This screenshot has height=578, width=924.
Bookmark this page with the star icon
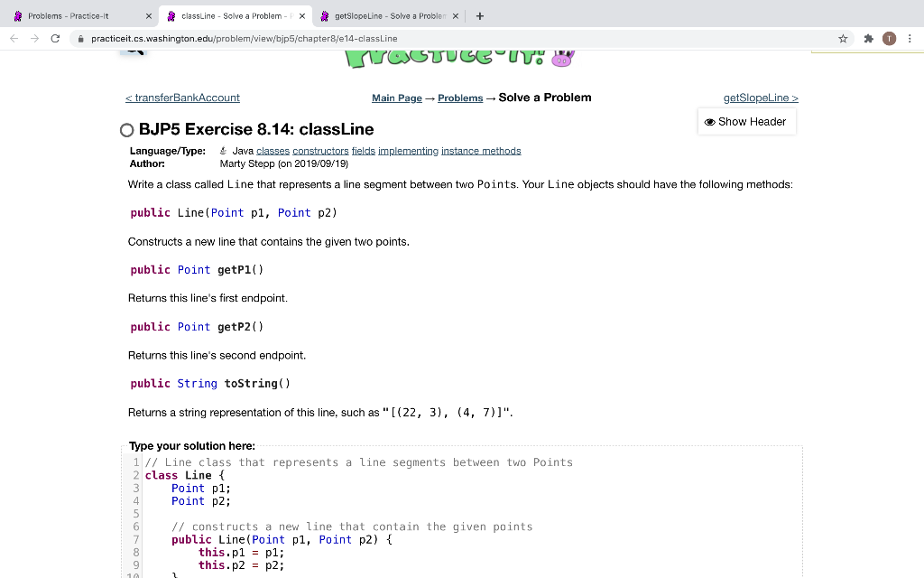pos(844,38)
